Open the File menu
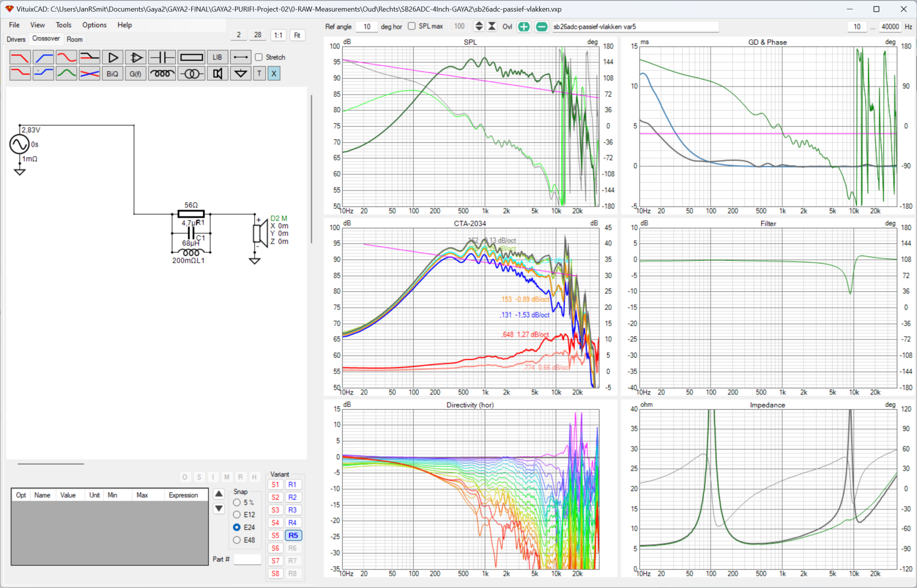 click(14, 25)
